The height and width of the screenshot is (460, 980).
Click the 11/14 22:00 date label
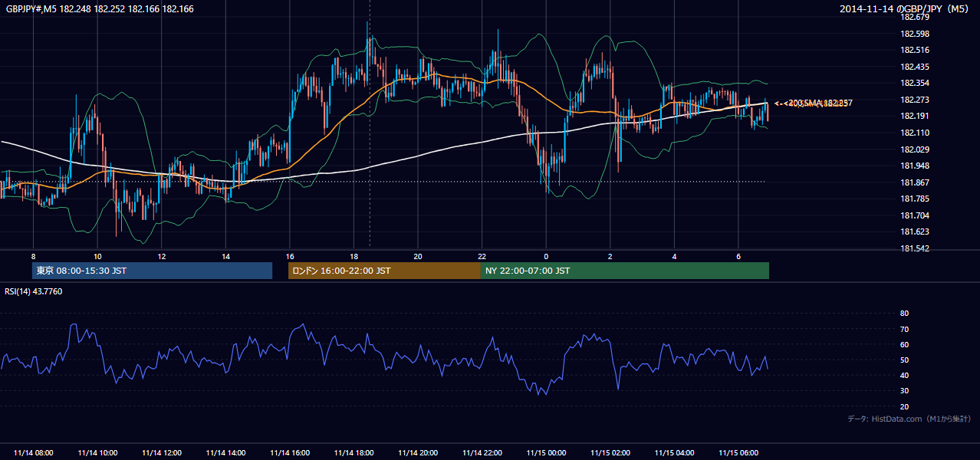coord(482,453)
